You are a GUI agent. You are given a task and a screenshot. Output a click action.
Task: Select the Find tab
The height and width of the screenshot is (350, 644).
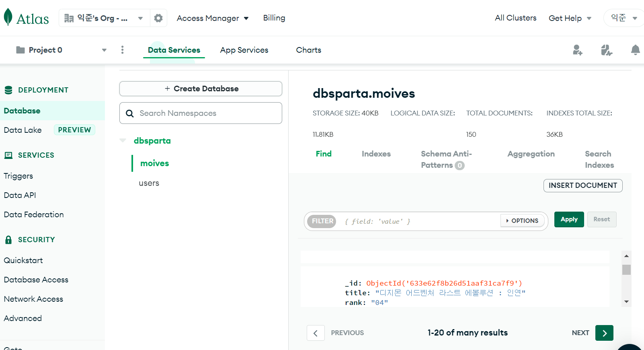324,154
